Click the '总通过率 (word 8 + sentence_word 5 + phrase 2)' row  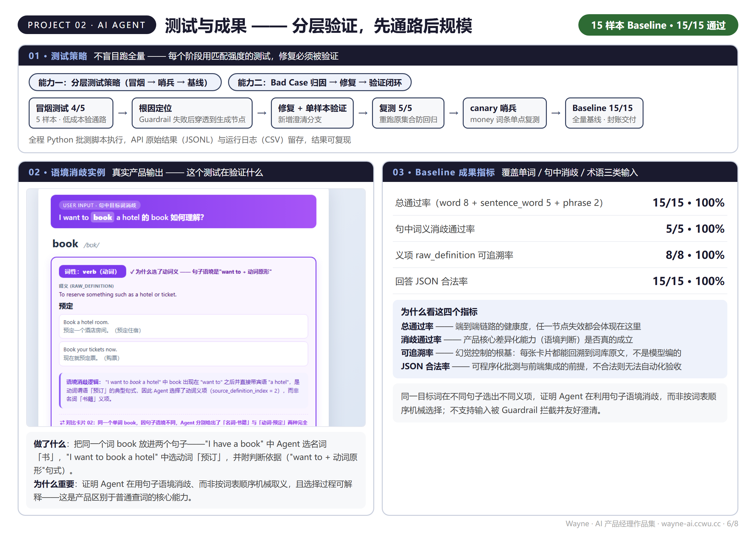(559, 203)
